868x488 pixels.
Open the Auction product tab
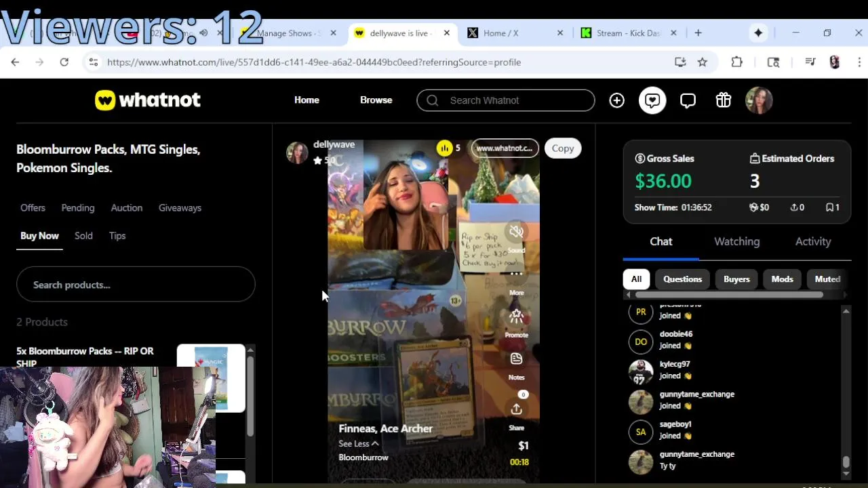coord(127,208)
